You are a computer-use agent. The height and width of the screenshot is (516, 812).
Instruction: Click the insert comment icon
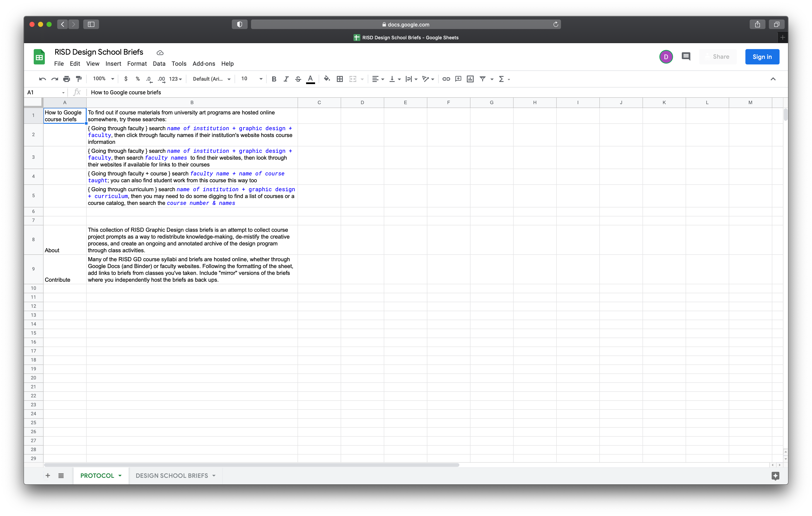458,79
